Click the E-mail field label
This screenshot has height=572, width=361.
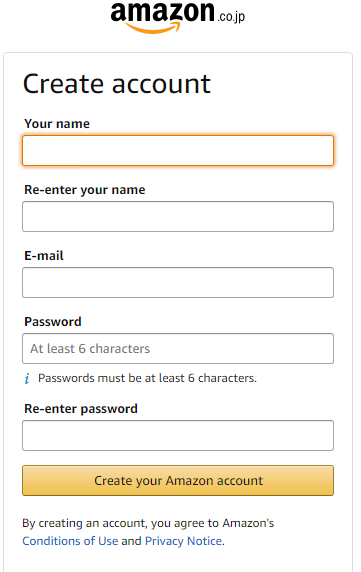coord(44,256)
